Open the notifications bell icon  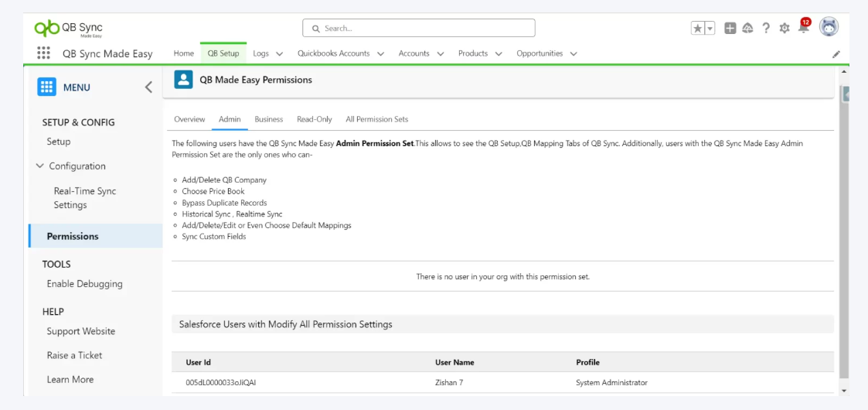coord(803,28)
